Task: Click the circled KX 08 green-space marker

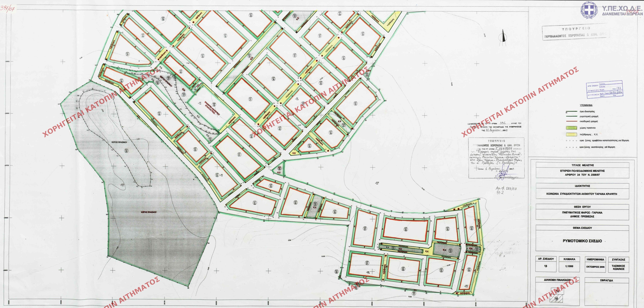Action: tap(126, 150)
